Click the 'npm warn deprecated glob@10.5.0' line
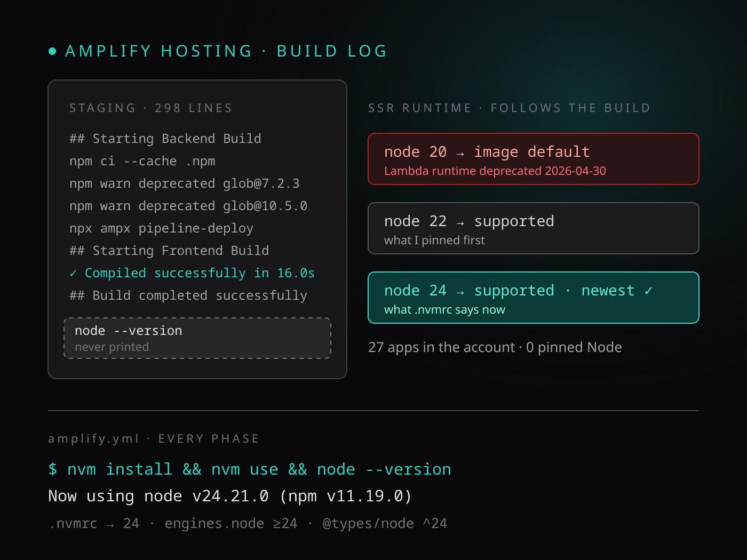The height and width of the screenshot is (560, 747). click(x=188, y=206)
